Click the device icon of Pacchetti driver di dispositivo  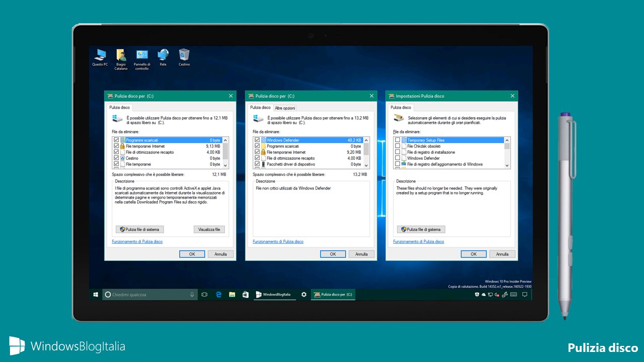tap(263, 164)
